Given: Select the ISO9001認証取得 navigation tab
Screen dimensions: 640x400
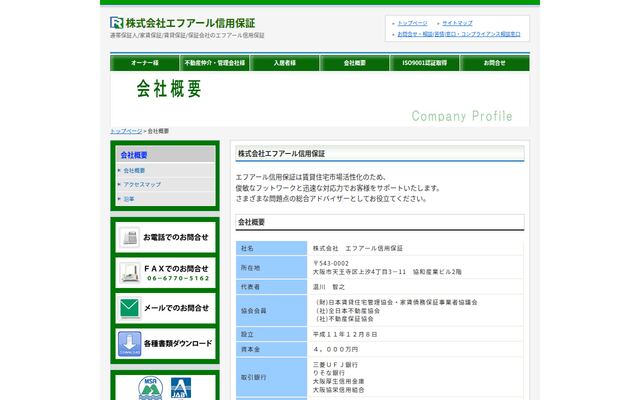Looking at the screenshot, I should (x=424, y=63).
